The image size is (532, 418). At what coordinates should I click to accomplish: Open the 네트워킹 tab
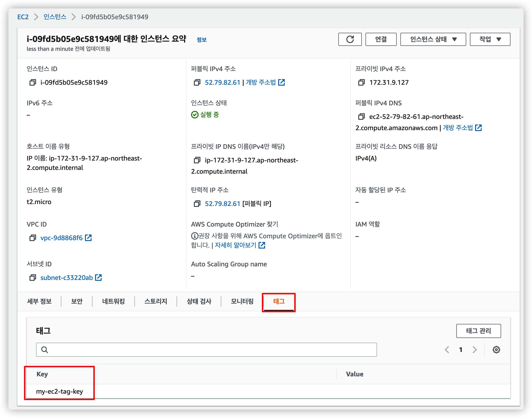[113, 301]
